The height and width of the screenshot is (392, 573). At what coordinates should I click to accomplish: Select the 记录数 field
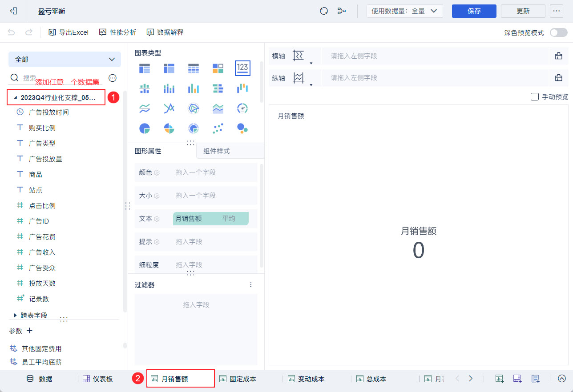click(x=39, y=299)
